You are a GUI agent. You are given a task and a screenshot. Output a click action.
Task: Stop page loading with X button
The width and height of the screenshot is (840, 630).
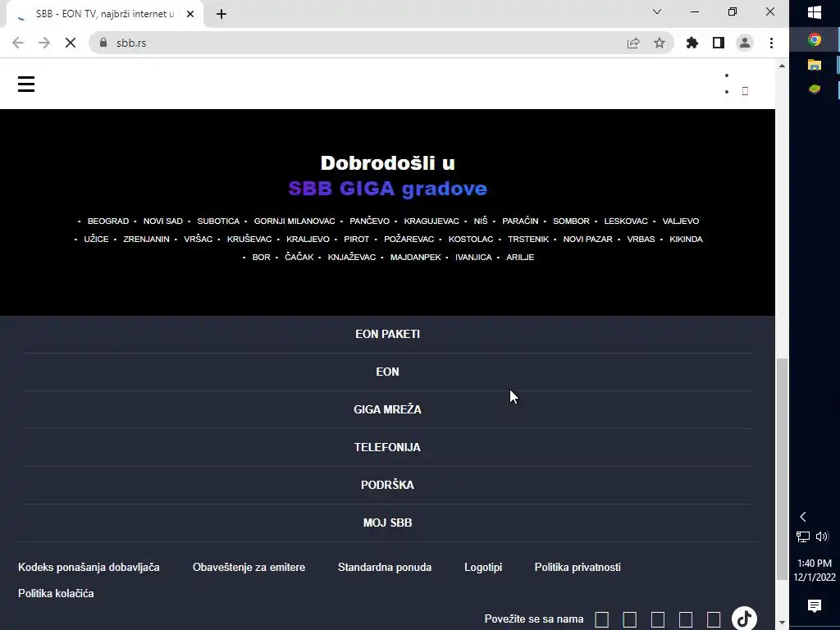[x=71, y=43]
